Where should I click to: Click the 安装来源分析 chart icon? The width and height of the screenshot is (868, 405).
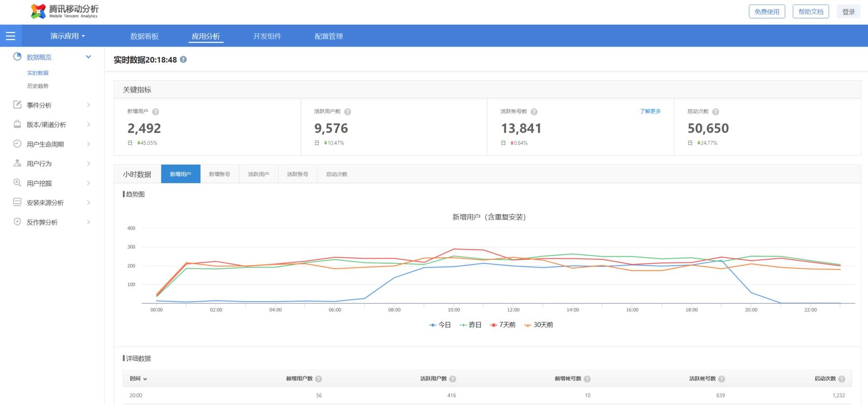17,202
